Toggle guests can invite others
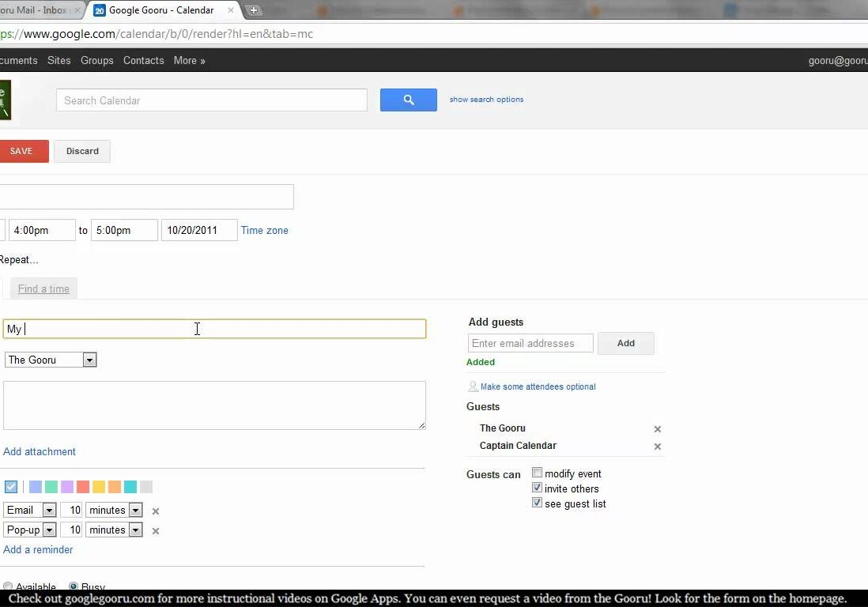The height and width of the screenshot is (607, 868). [537, 488]
